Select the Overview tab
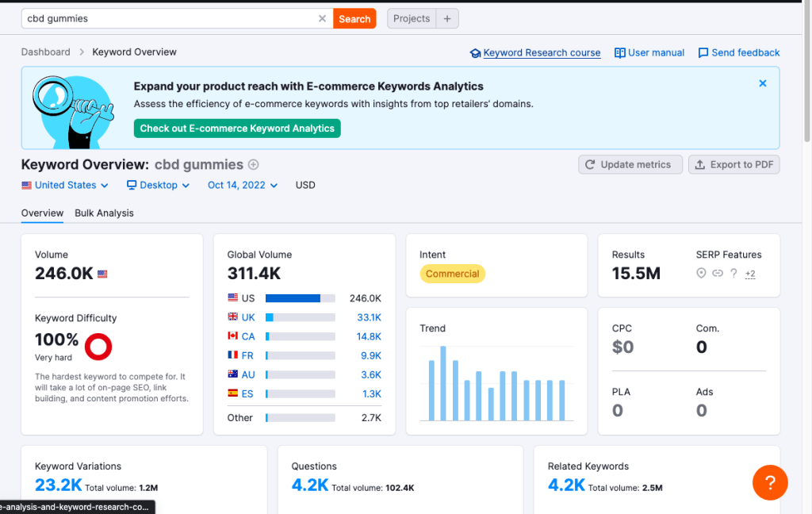Image resolution: width=812 pixels, height=514 pixels. coord(42,213)
